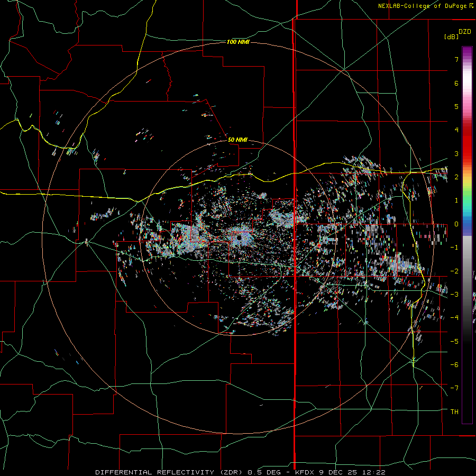Click the 4 value on the color scale
Image resolution: width=476 pixels, height=476 pixels.
point(456,130)
